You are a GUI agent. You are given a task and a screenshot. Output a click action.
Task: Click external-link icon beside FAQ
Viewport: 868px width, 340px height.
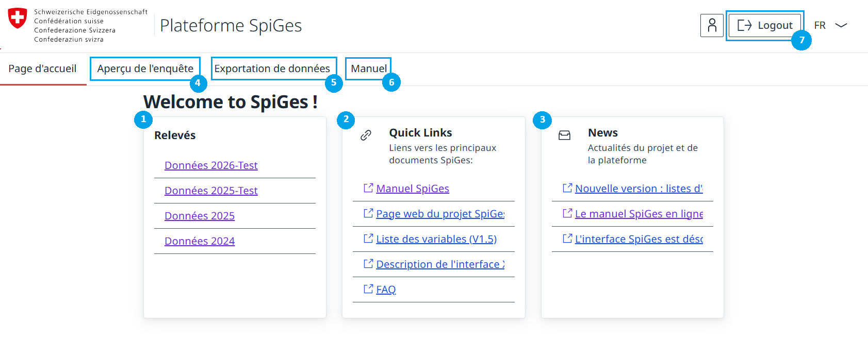368,289
